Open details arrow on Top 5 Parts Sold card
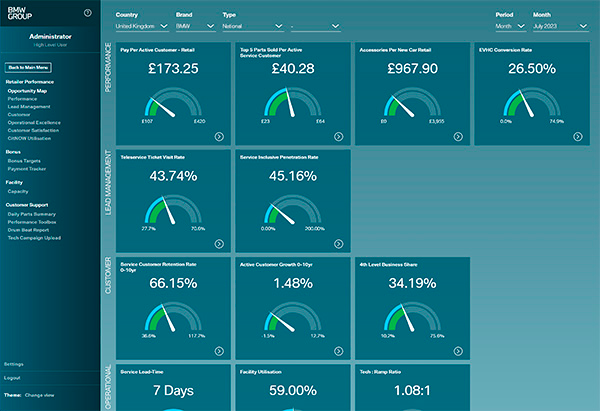The image size is (600, 411). 339,137
